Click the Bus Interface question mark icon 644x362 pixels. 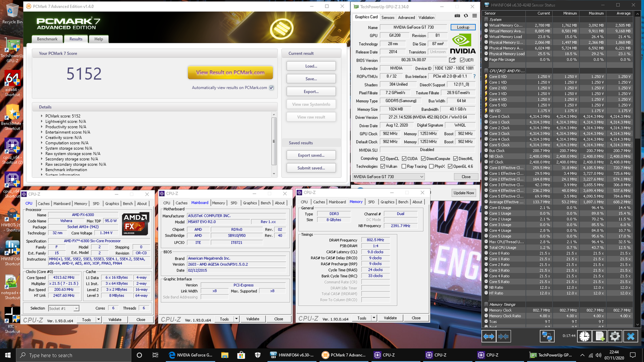474,76
